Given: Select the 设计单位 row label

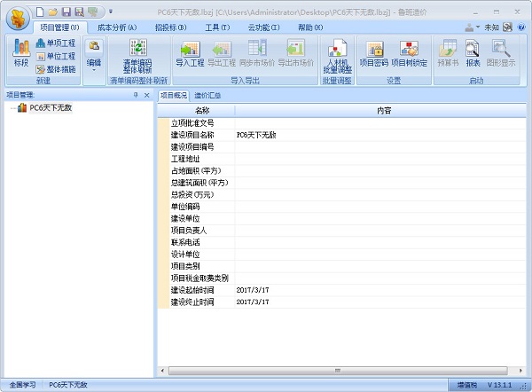Looking at the screenshot, I should pos(185,255).
